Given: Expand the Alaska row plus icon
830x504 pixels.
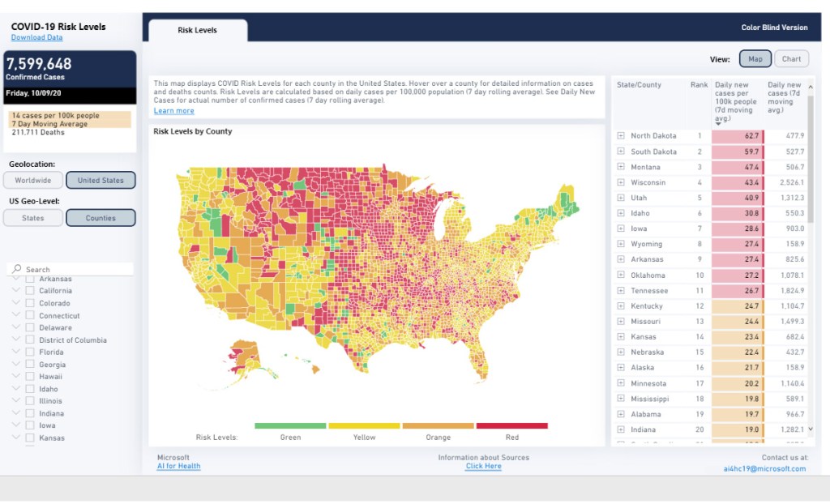Looking at the screenshot, I should (621, 368).
